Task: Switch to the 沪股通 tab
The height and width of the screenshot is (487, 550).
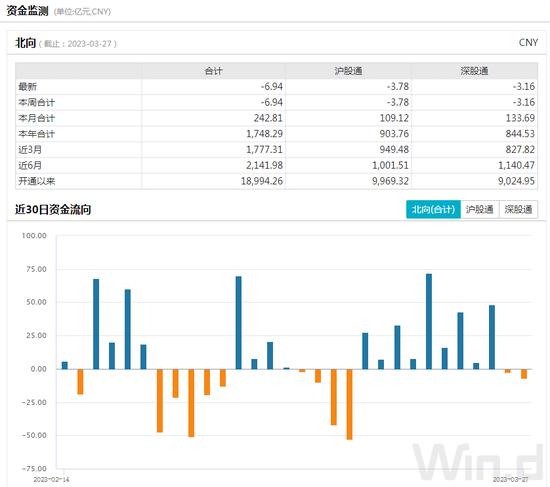Action: [x=479, y=209]
